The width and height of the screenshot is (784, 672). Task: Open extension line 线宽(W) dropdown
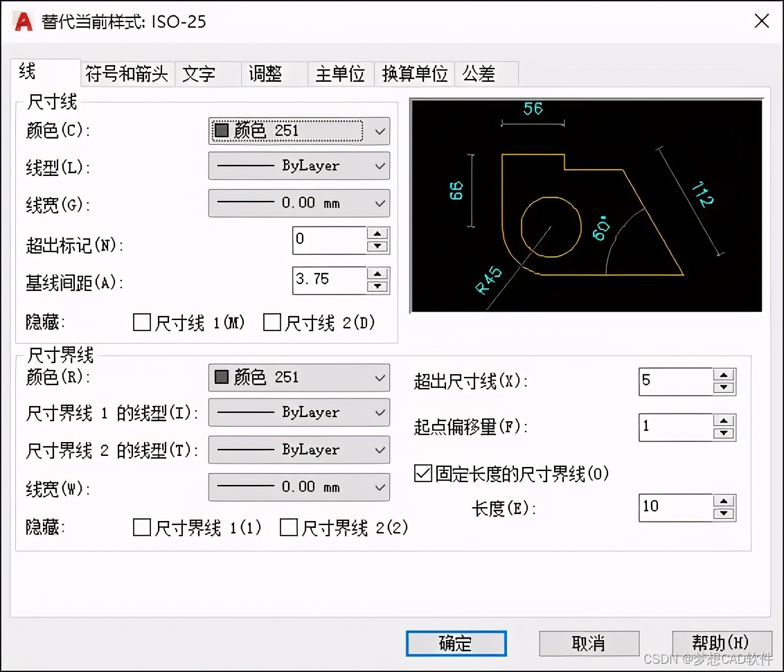299,487
